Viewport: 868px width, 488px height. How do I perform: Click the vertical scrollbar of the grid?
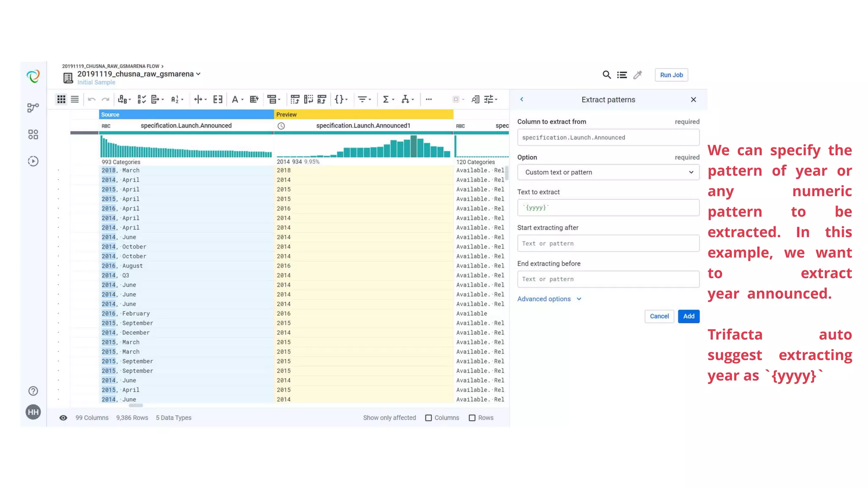point(507,173)
